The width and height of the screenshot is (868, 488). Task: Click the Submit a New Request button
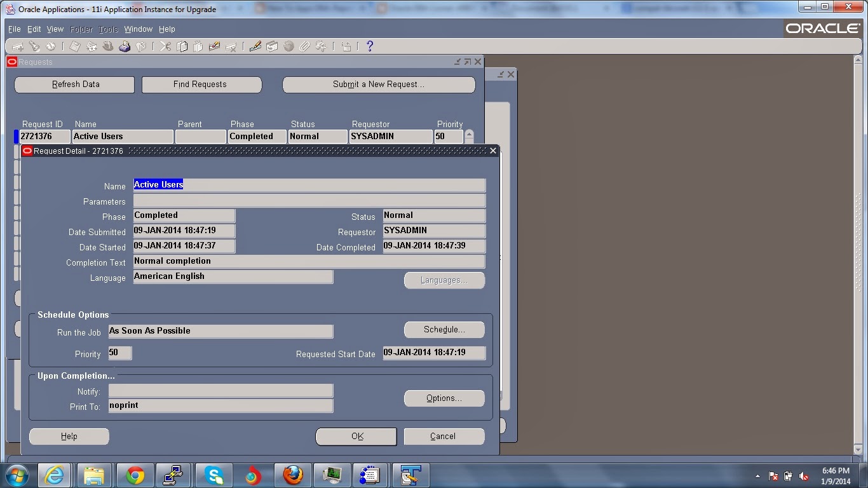378,84
